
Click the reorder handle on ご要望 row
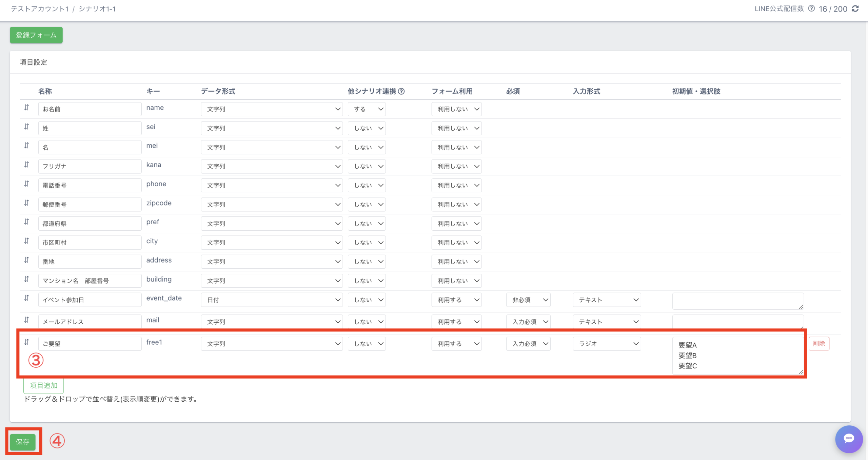27,342
